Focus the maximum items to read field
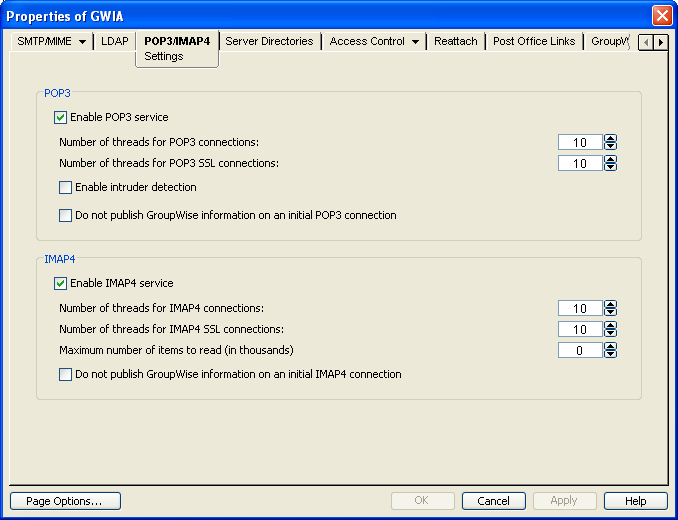 tap(580, 350)
